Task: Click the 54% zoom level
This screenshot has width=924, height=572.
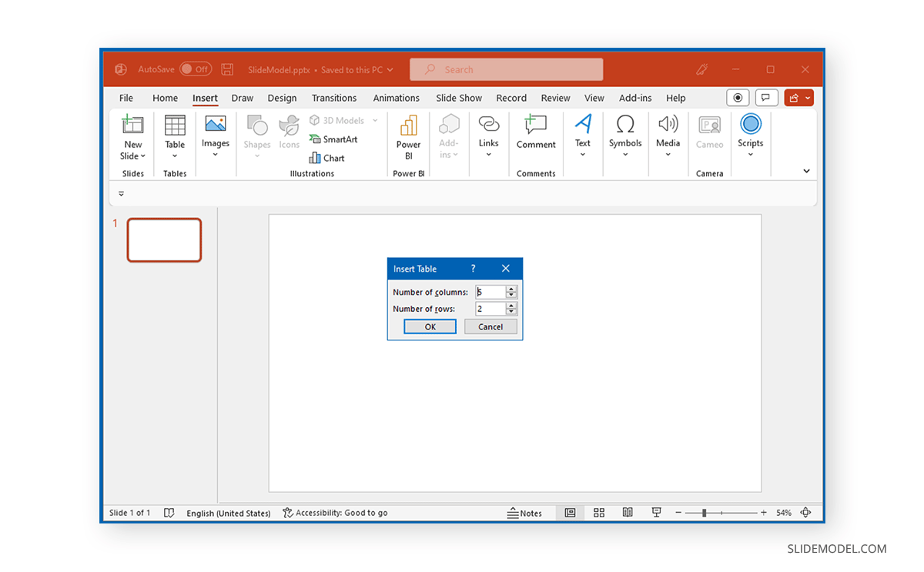Action: point(784,513)
